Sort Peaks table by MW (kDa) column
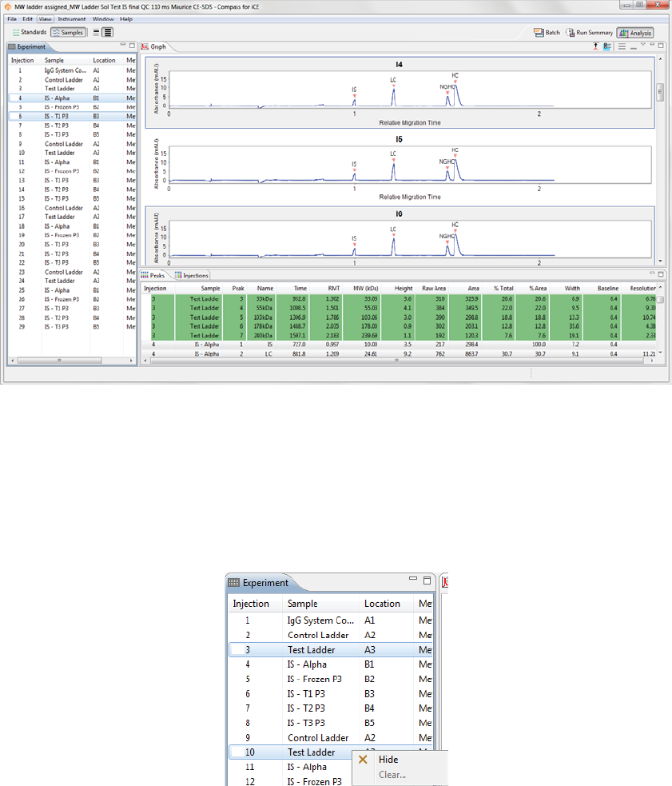 click(x=365, y=288)
